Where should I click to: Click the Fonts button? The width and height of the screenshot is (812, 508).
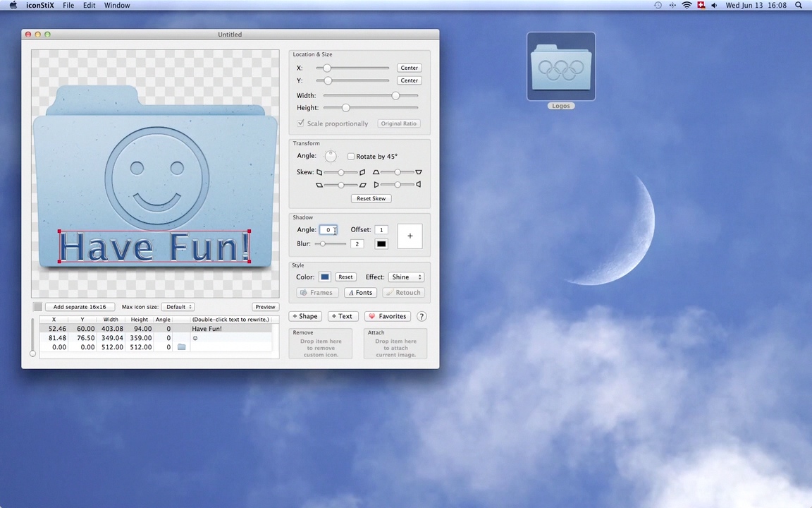click(360, 293)
